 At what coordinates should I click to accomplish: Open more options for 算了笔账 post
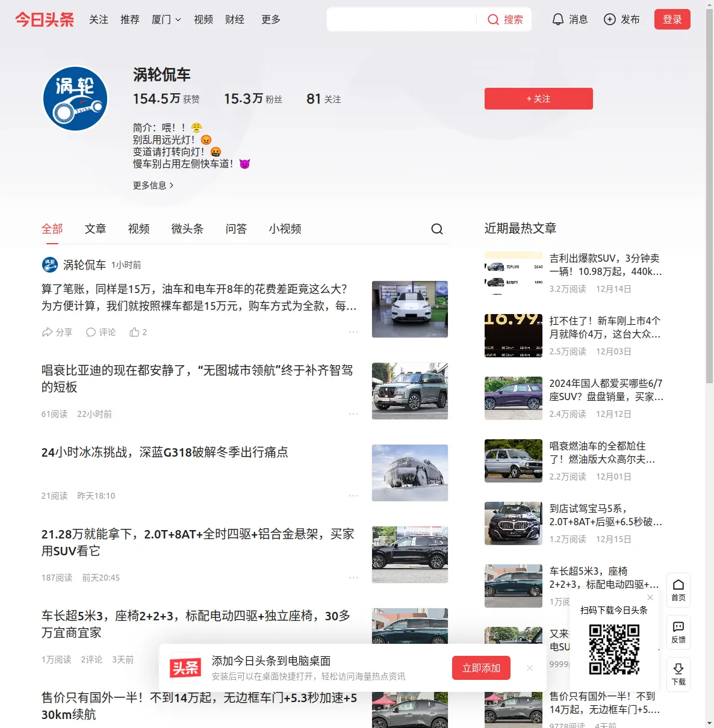[x=353, y=332]
